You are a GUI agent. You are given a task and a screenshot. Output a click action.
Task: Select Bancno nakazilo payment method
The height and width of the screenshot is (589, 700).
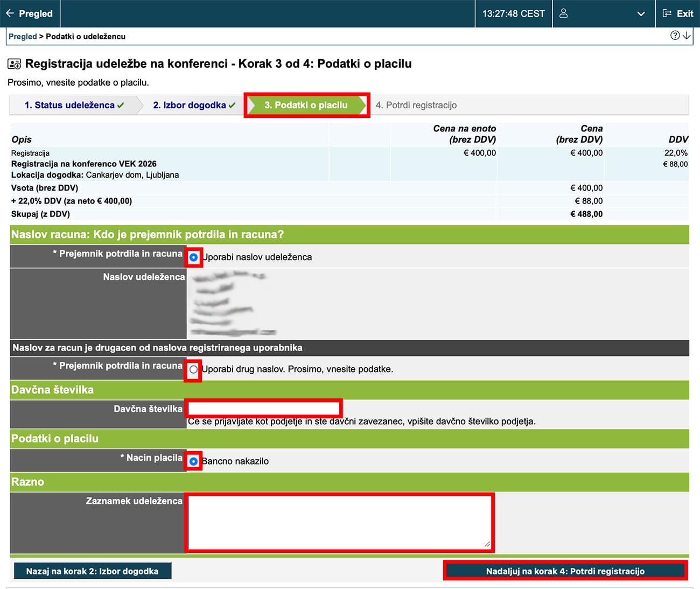[193, 461]
